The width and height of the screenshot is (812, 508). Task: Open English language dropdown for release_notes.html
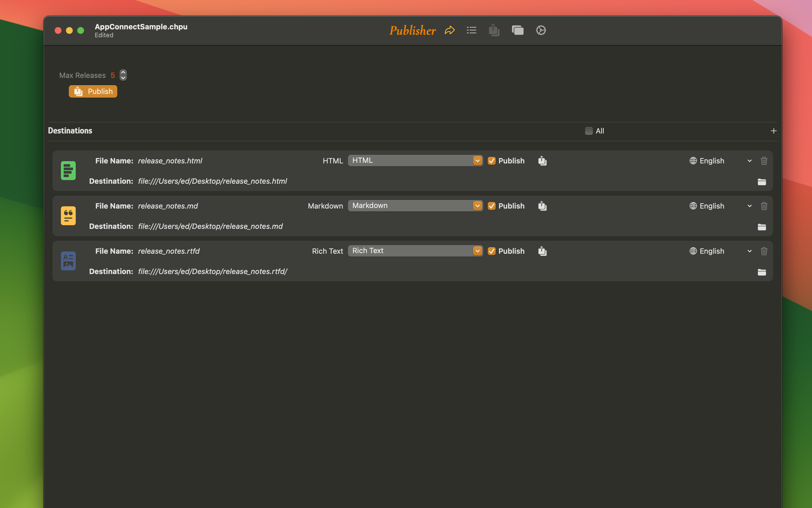point(721,161)
